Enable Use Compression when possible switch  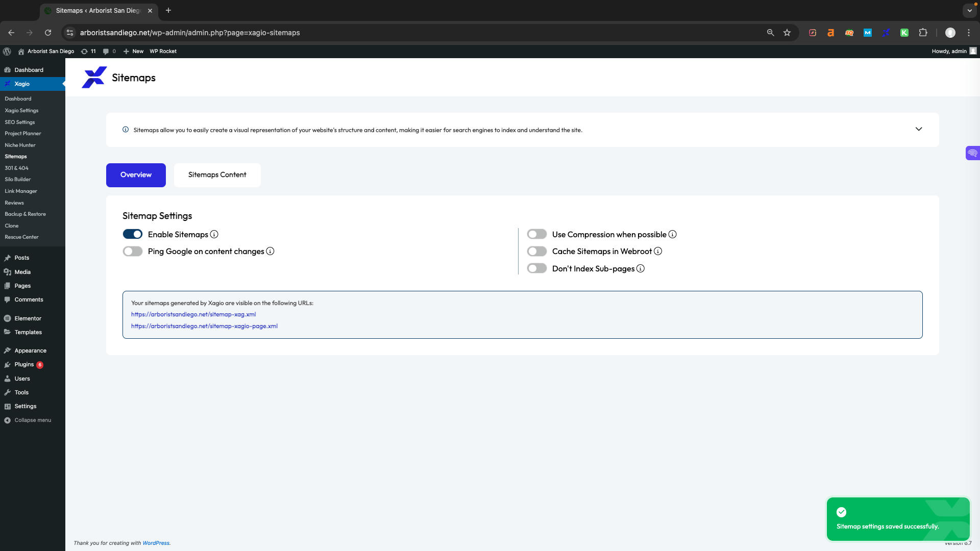click(537, 235)
